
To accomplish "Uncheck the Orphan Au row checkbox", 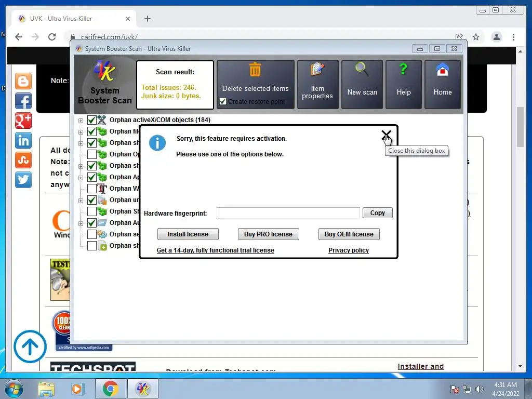I will (91, 223).
